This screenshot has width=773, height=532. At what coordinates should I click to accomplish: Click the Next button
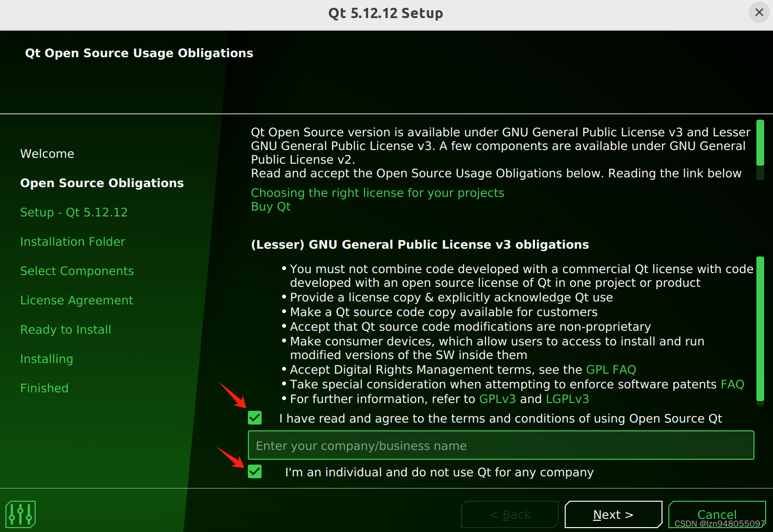pyautogui.click(x=613, y=514)
